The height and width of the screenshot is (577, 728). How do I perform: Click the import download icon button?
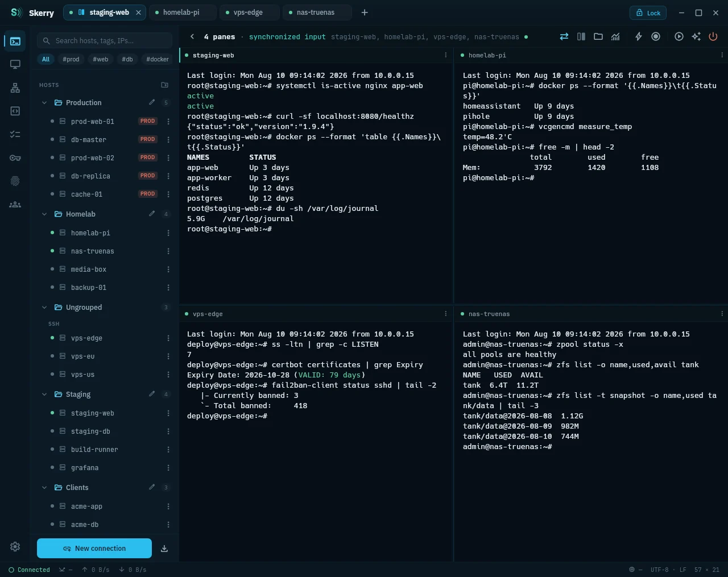click(164, 549)
